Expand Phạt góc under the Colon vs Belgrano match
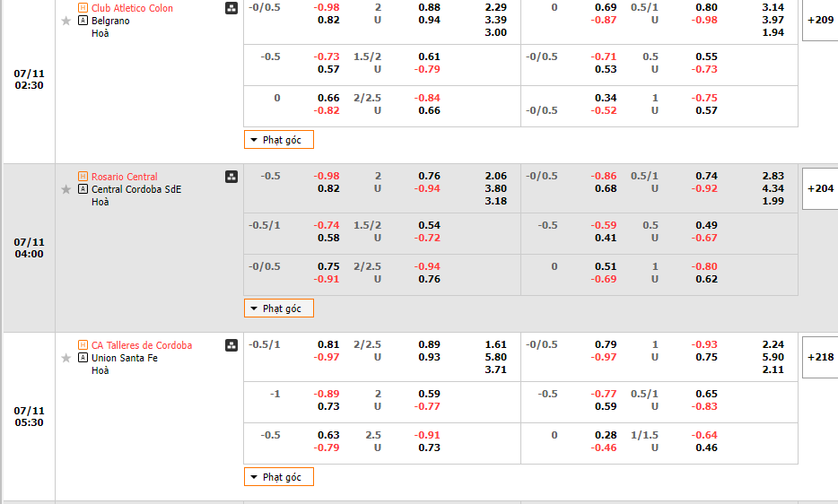The image size is (838, 504). point(279,140)
